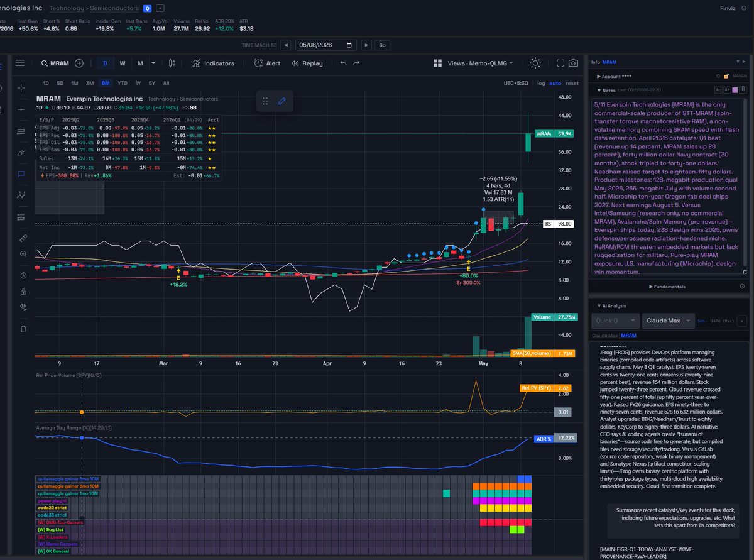Open the Quick Q dropdown
This screenshot has width=754, height=560.
tap(615, 321)
